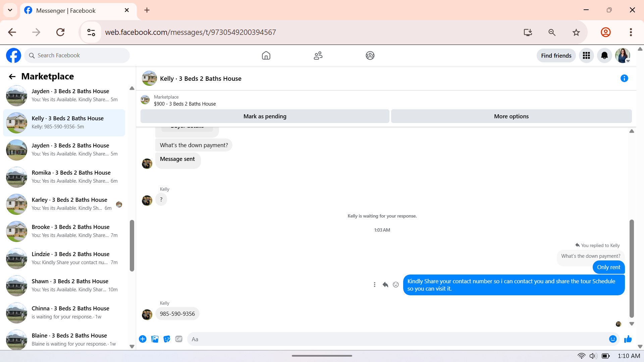Open the Chrome three-dot menu
Viewport: 644px width, 362px height.
point(631,32)
